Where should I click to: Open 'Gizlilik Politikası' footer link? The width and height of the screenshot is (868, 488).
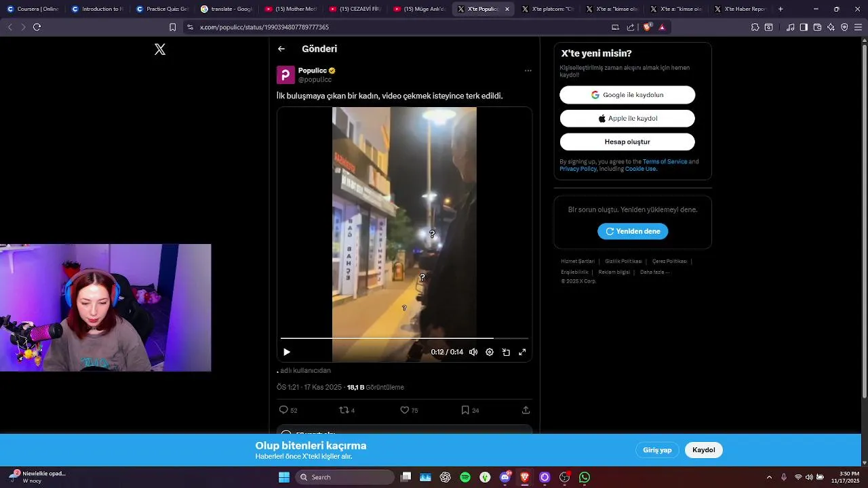[x=623, y=261]
